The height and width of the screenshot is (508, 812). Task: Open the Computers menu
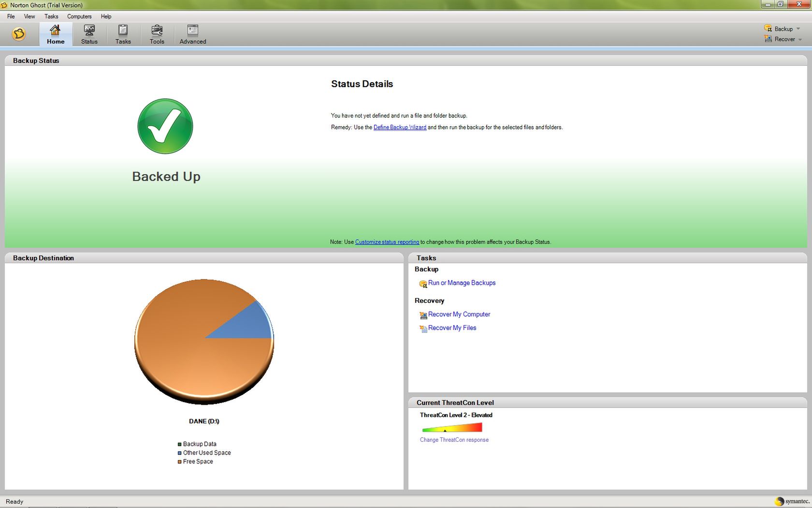pyautogui.click(x=79, y=16)
